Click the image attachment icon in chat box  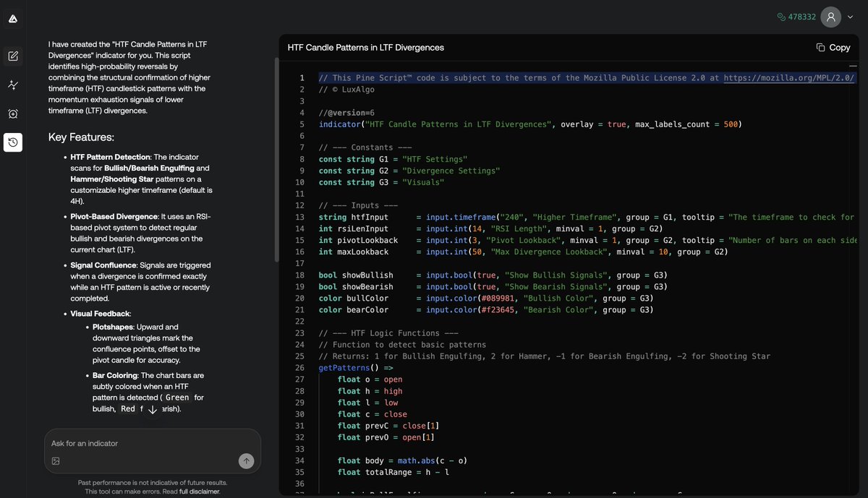(56, 460)
